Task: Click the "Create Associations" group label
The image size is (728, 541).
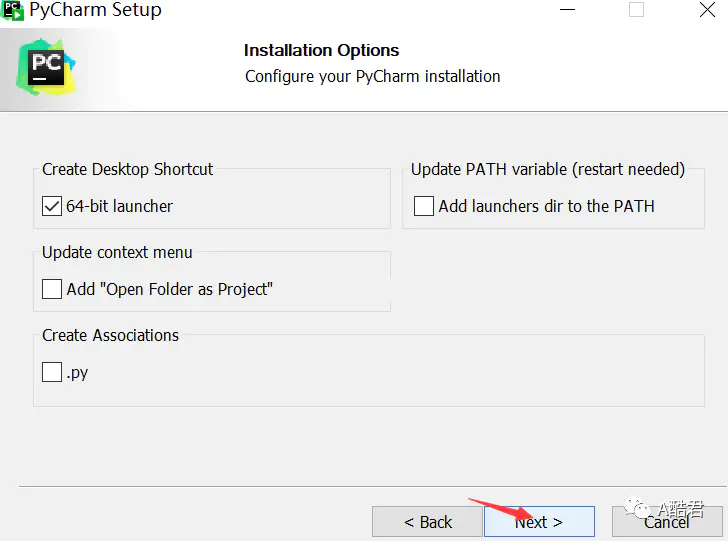Action: coord(110,335)
